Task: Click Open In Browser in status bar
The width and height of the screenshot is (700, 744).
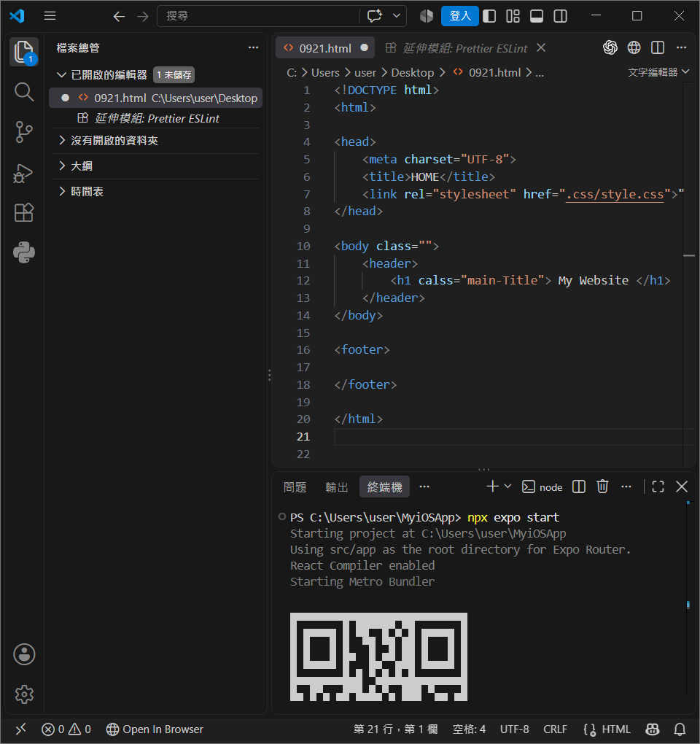Action: [x=155, y=729]
